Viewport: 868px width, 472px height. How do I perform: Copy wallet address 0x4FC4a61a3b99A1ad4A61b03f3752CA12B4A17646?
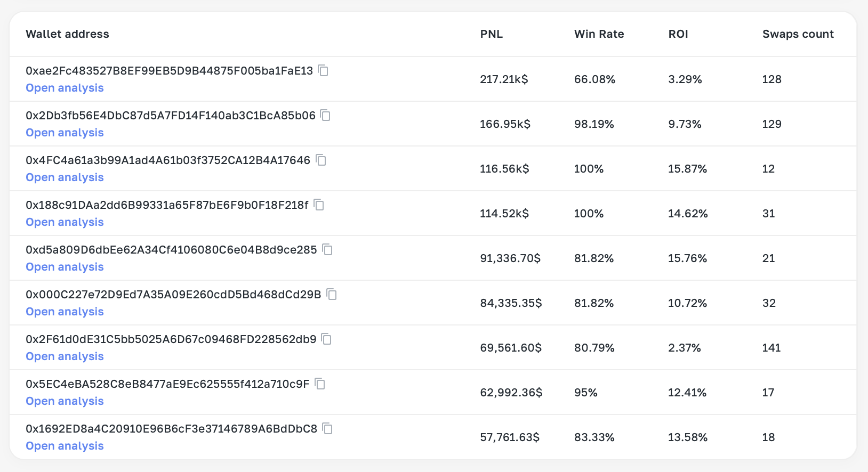tap(320, 160)
